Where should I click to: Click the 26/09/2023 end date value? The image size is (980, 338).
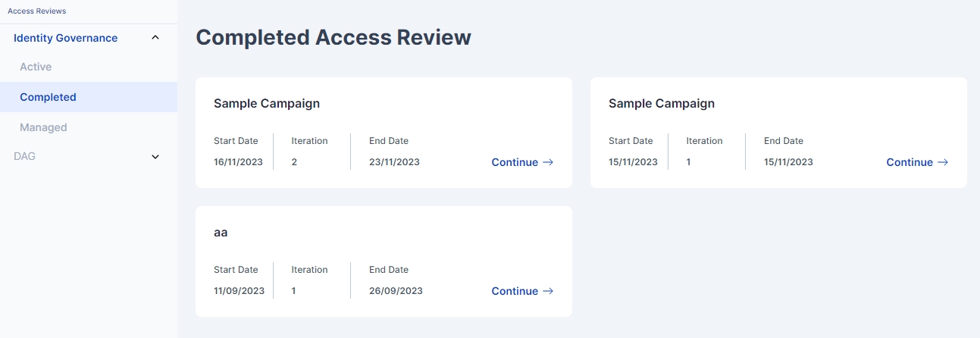tap(396, 291)
